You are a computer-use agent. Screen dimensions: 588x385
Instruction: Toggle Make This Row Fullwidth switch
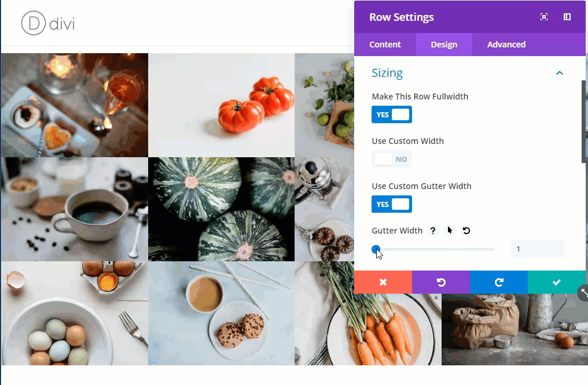tap(391, 114)
